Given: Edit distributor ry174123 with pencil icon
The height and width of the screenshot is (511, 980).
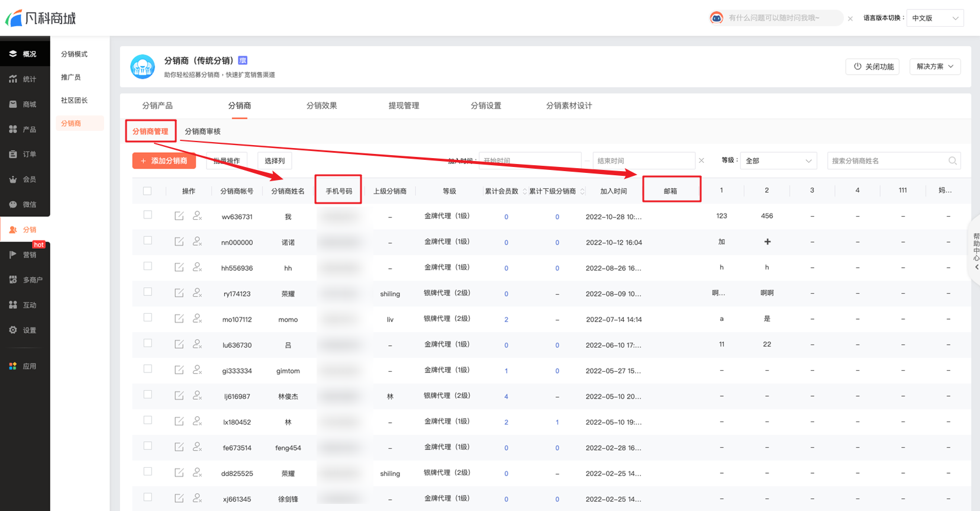Looking at the screenshot, I should click(x=179, y=293).
